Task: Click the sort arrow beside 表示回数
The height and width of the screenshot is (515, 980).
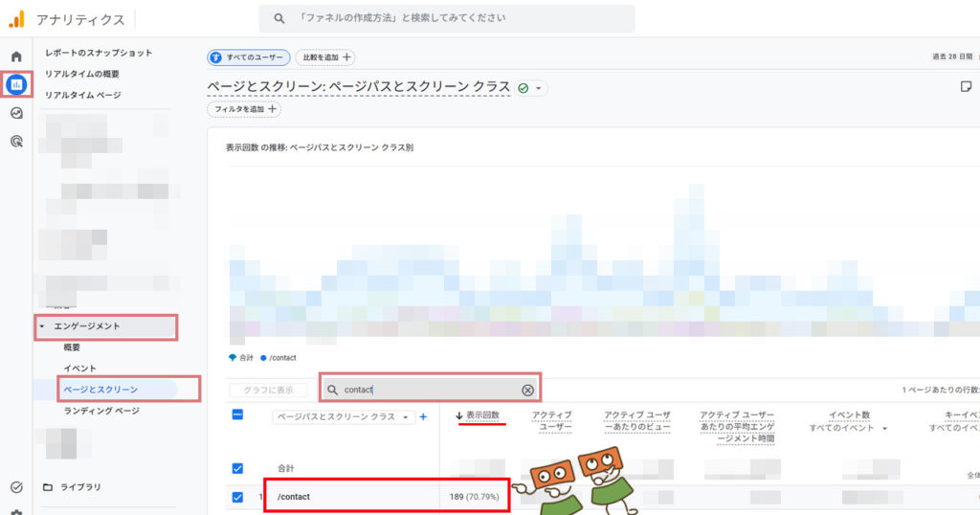Action: coord(459,415)
